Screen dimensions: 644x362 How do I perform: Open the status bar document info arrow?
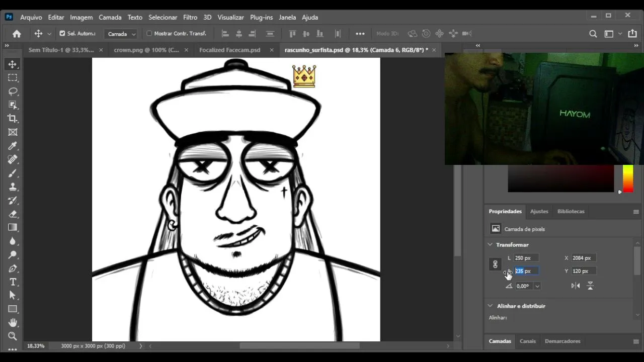[x=140, y=346]
